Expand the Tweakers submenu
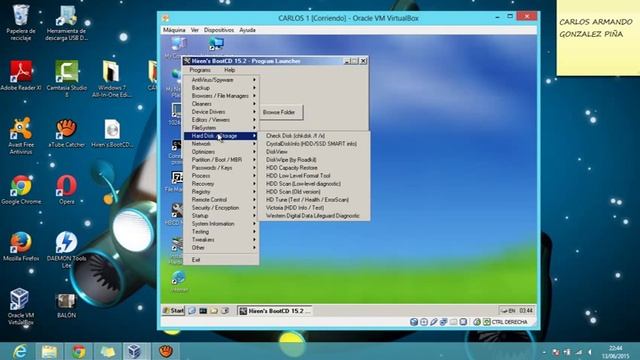The width and height of the screenshot is (640, 360). pyautogui.click(x=221, y=240)
